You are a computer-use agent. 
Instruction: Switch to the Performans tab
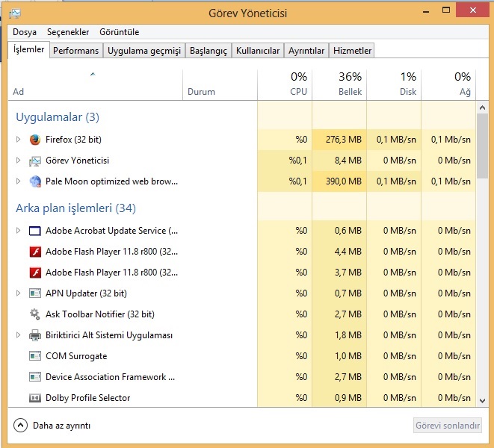click(76, 51)
